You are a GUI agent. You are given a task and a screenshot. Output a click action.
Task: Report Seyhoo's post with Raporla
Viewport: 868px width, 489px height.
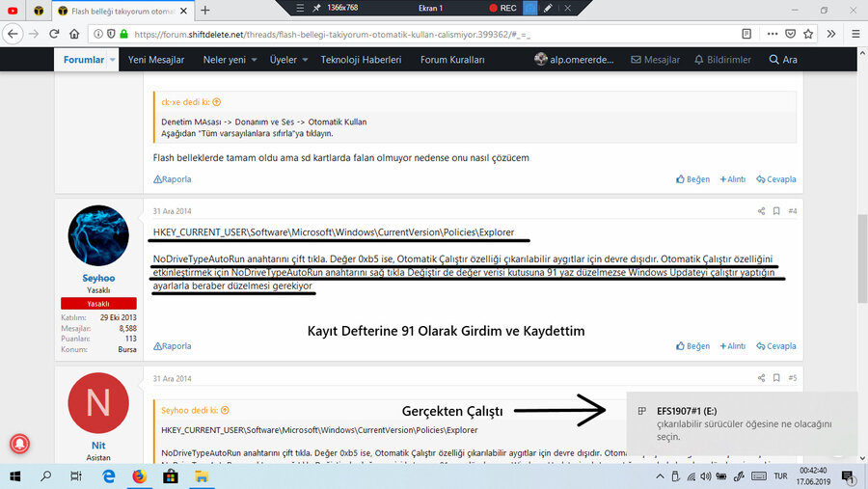pos(173,345)
